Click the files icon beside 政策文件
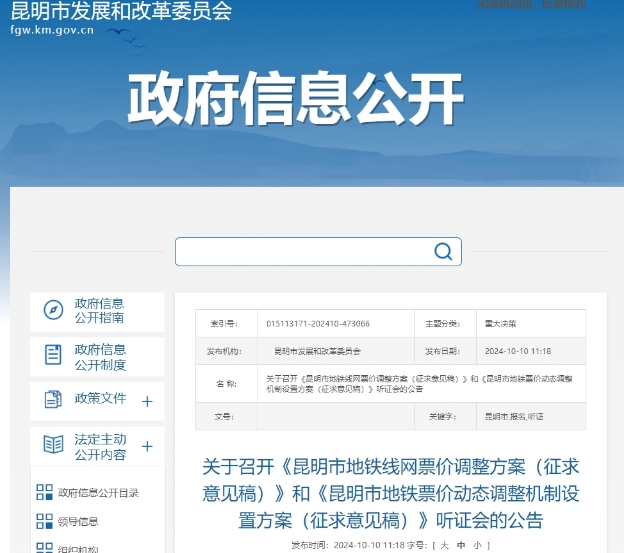Screen dimensions: 624x553 click(53, 399)
